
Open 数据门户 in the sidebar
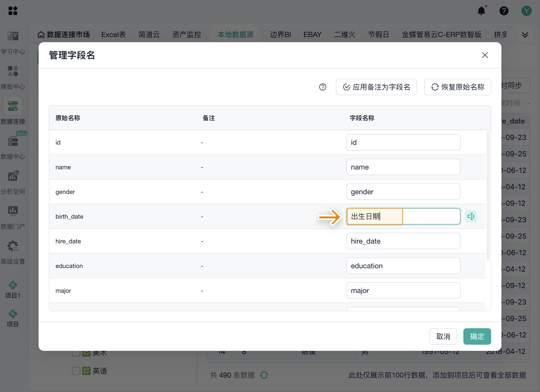click(x=13, y=217)
